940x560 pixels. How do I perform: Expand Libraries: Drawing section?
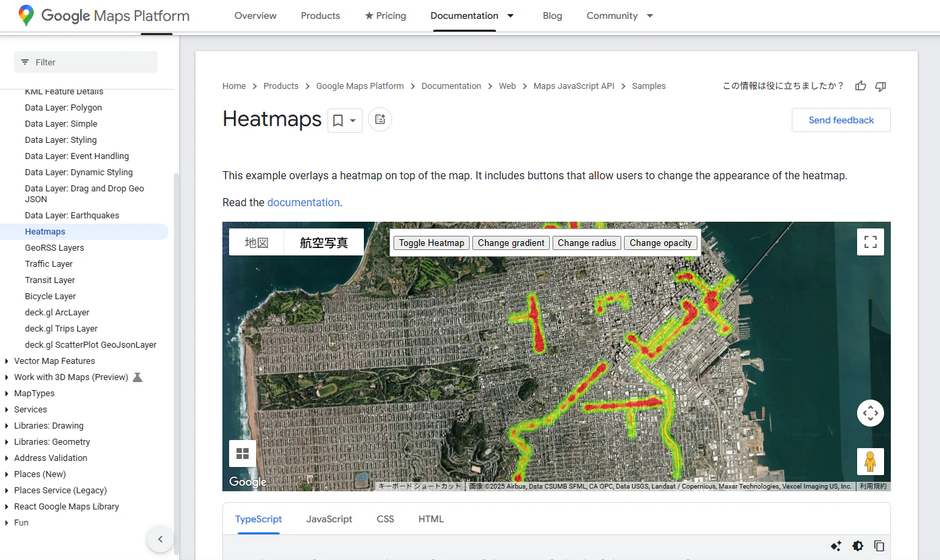(x=7, y=426)
